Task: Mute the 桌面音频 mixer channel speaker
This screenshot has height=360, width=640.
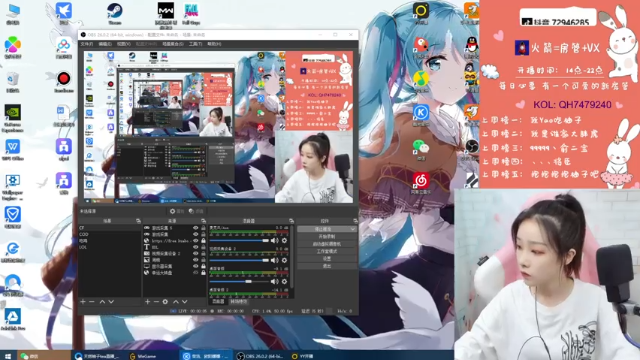Action: 275,281
